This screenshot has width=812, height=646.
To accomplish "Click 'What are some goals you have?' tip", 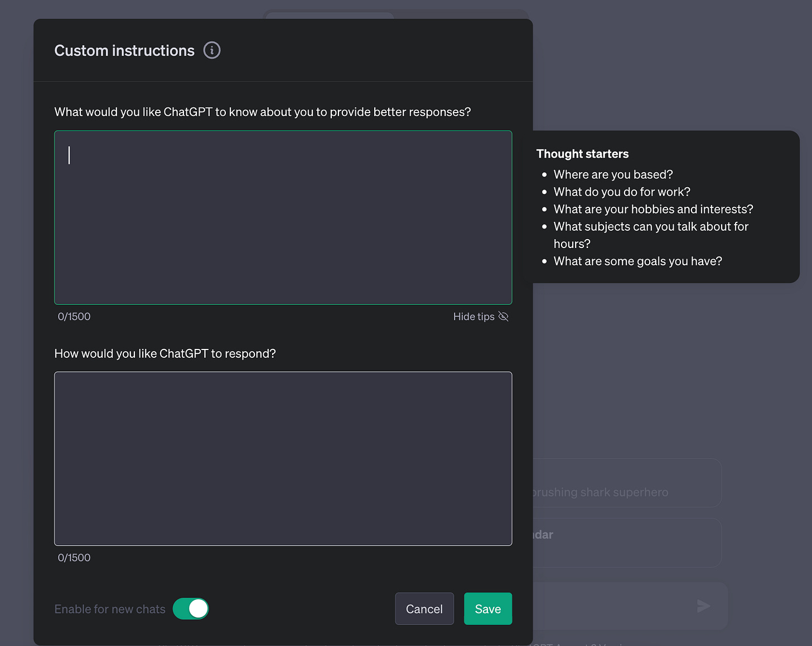I will coord(638,261).
